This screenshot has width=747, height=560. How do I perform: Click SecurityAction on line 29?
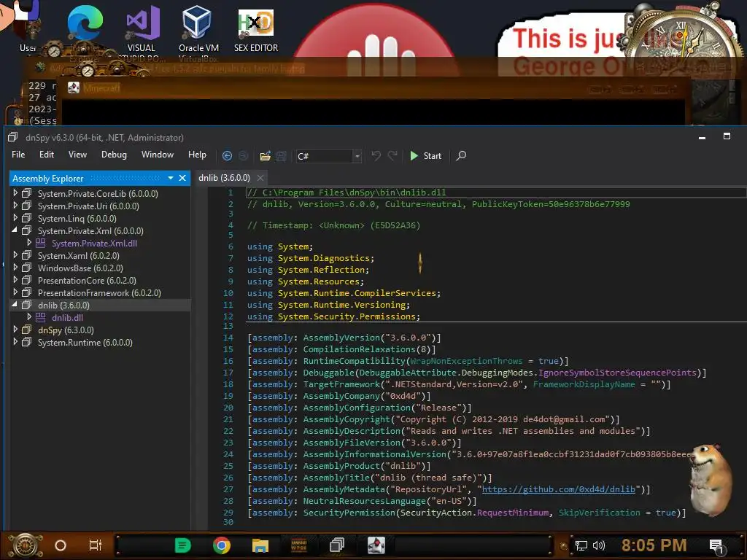436,513
